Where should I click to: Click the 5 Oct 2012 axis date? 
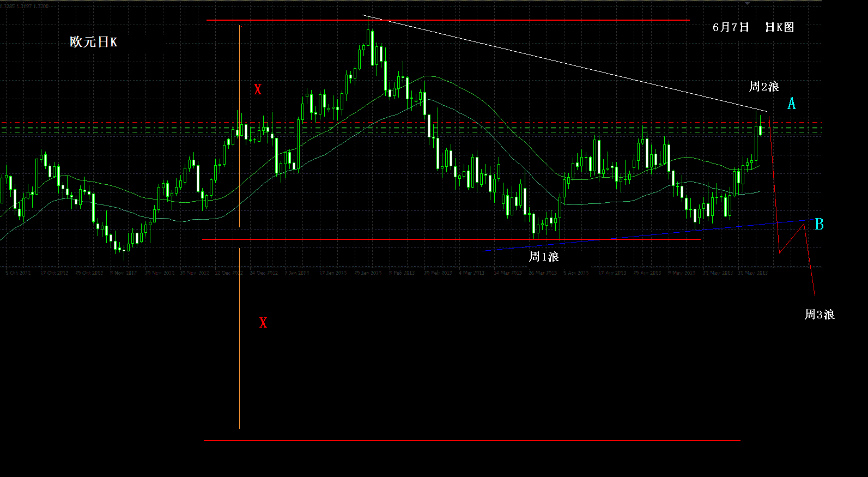pos(18,273)
